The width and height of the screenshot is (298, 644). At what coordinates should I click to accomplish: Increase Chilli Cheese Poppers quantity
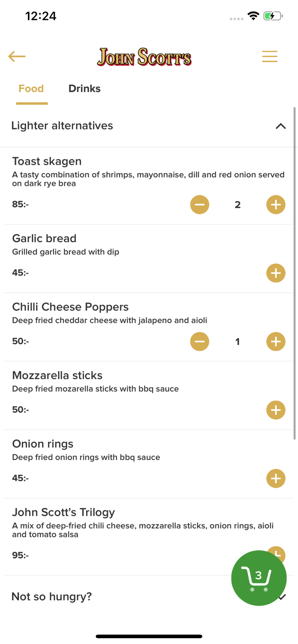(x=276, y=341)
